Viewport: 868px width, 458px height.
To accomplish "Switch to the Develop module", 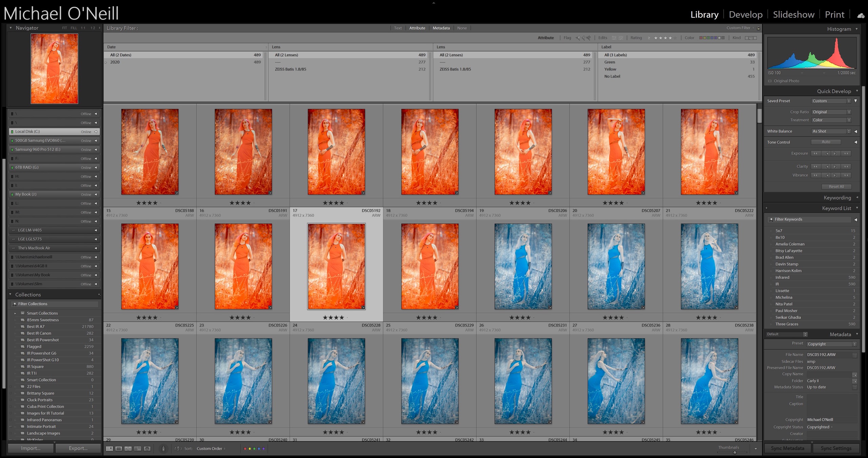I will click(746, 15).
